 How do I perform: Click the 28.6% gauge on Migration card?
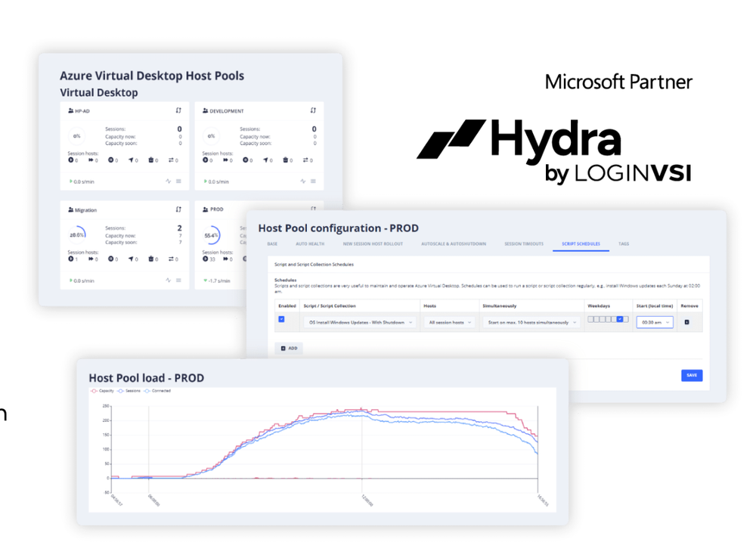pyautogui.click(x=77, y=235)
